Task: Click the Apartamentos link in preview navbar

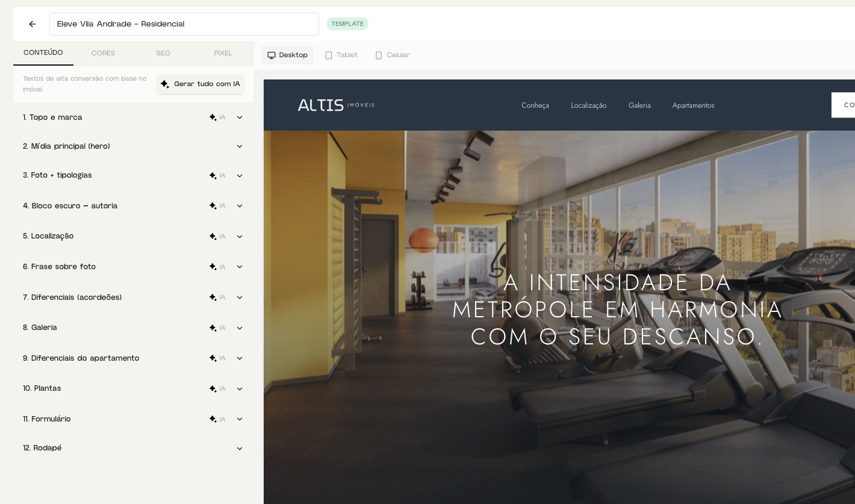Action: point(694,105)
